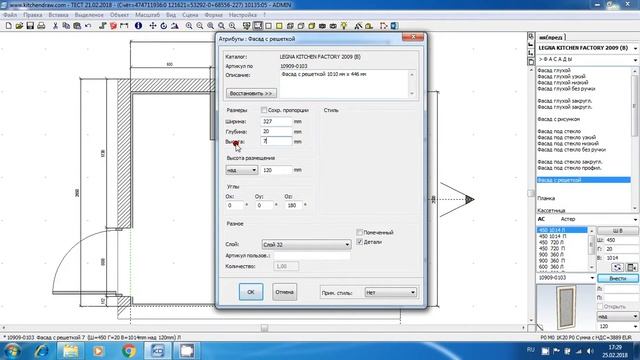The image size is (640, 360).
Task: Click the 'Ширина' field with 327
Action: tap(276, 121)
